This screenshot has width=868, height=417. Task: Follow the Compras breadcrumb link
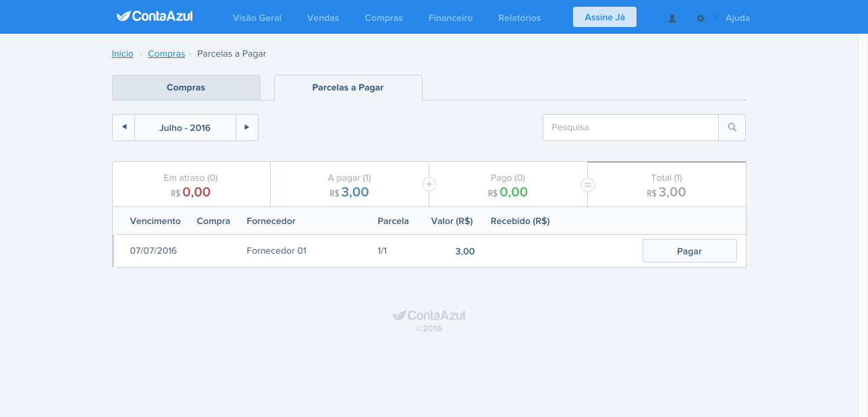click(167, 53)
